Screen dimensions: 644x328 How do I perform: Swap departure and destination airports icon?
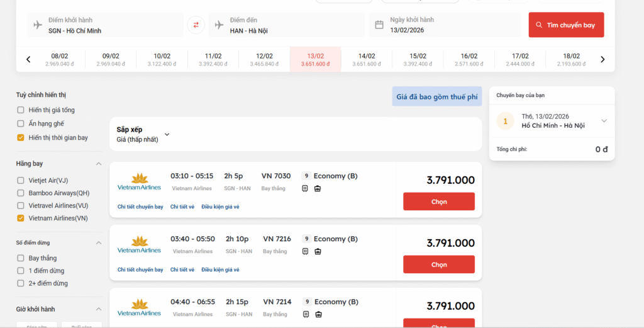coord(196,25)
